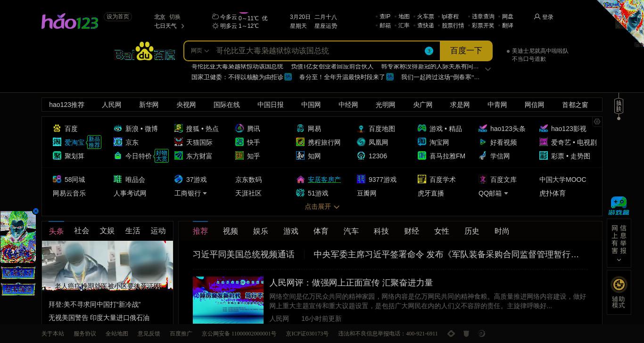Open the 彩票·走势图 link
644x343 pixels.
pos(570,156)
